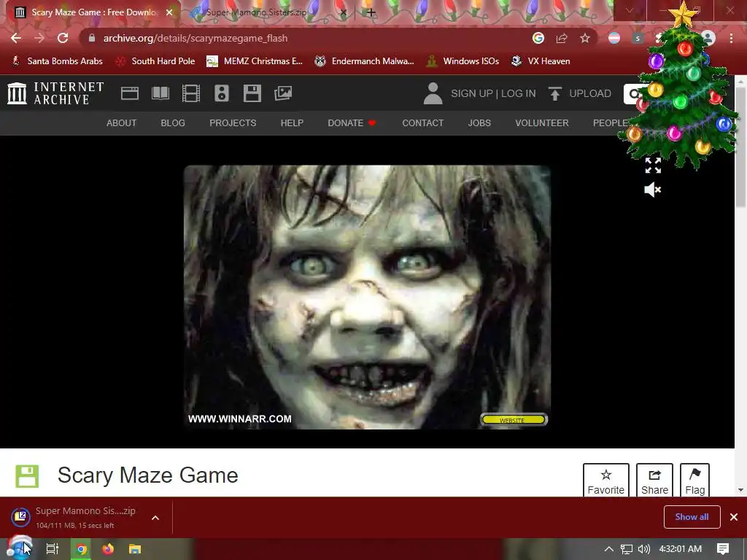Open Task View on the taskbar
Viewport: 747px width, 560px height.
pyautogui.click(x=53, y=549)
